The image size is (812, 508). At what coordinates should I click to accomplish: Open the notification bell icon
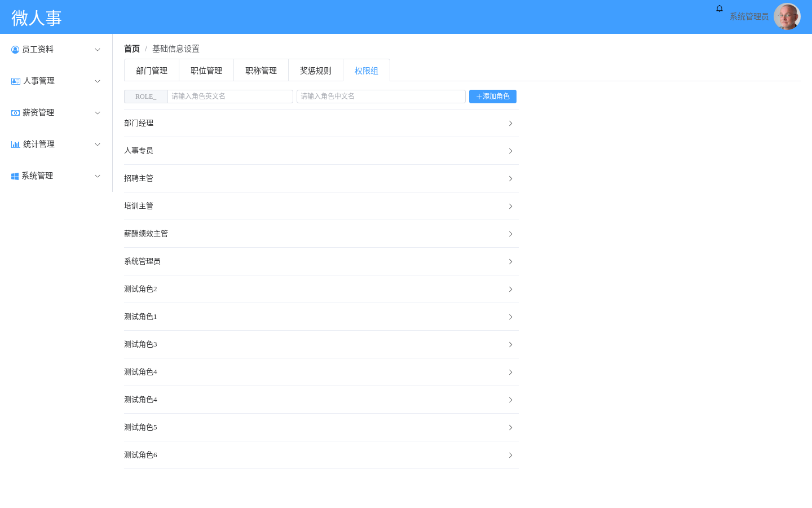tap(720, 8)
